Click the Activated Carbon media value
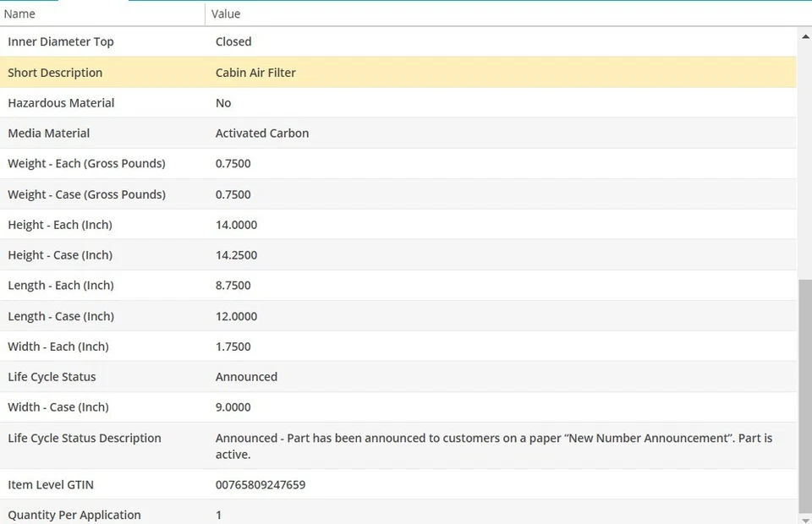The width and height of the screenshot is (812, 524). point(262,134)
